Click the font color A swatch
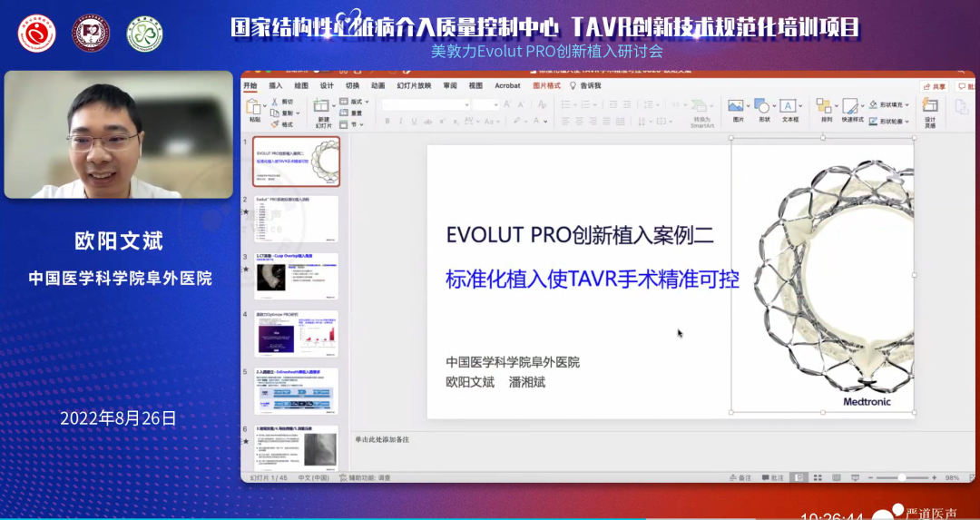This screenshot has height=520, width=980. pos(536,121)
